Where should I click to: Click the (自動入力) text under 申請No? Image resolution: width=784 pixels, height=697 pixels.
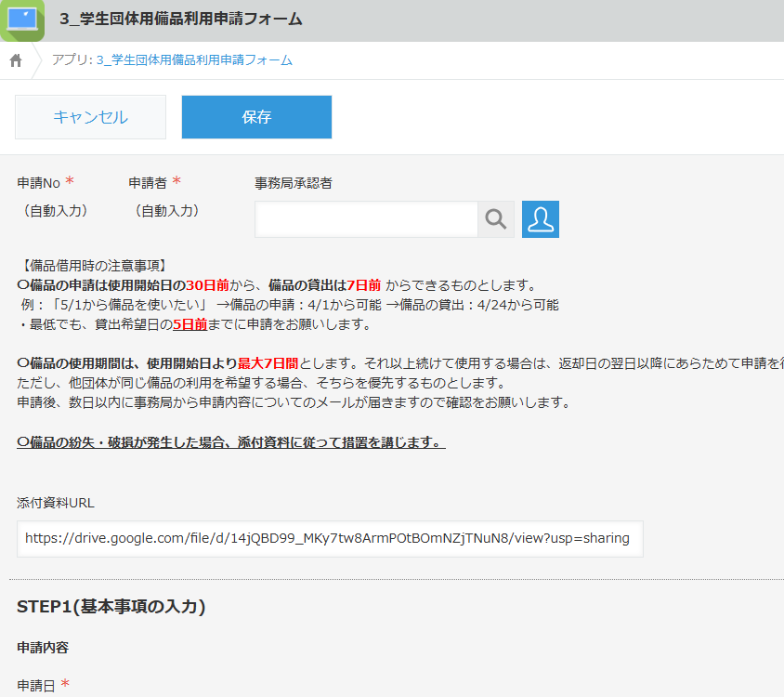point(56,211)
